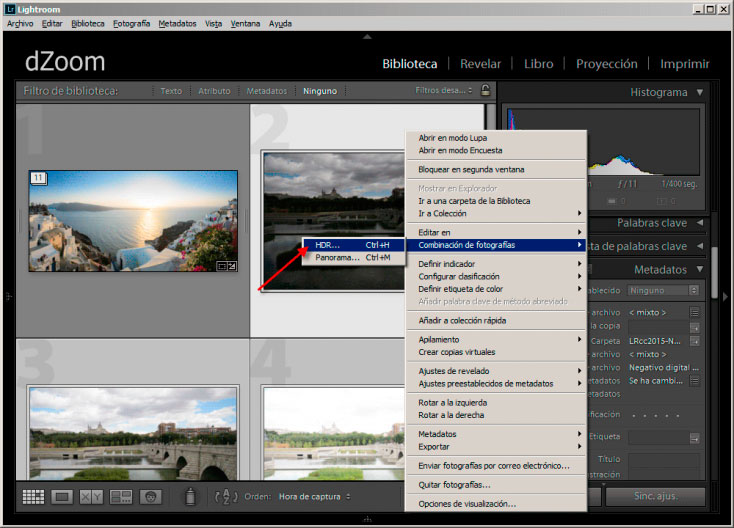This screenshot has height=528, width=734.
Task: Choose Opciones de visualización...
Action: pyautogui.click(x=496, y=504)
